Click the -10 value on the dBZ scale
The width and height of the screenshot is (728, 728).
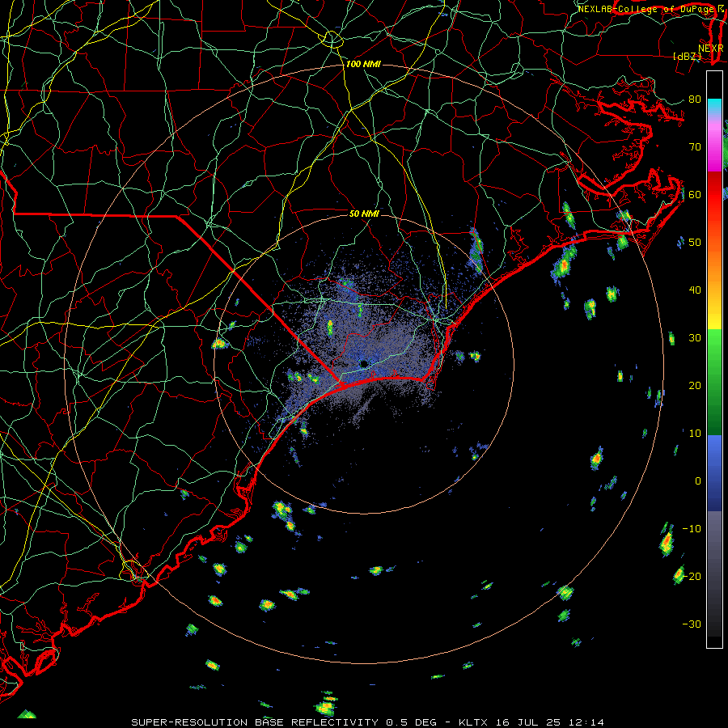pos(692,529)
